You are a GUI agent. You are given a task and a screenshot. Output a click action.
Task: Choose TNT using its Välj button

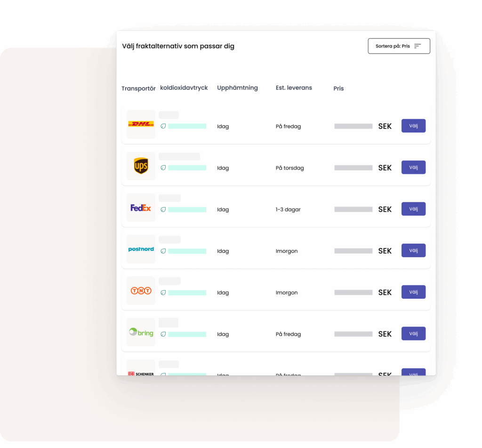[413, 292]
